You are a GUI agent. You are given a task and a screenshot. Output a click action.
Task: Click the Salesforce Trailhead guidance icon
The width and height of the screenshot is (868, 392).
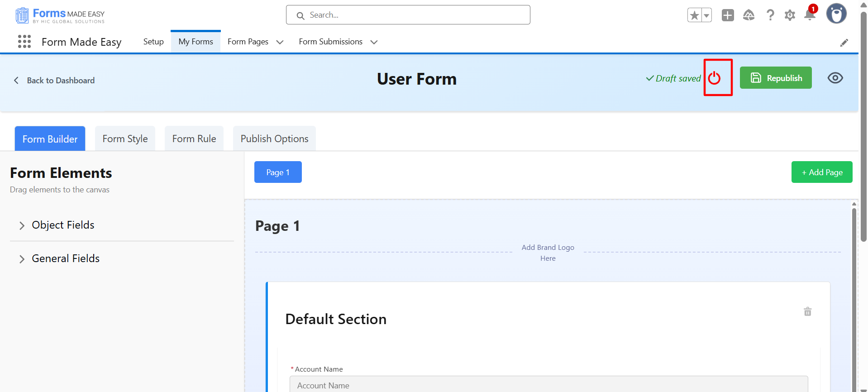click(x=749, y=15)
